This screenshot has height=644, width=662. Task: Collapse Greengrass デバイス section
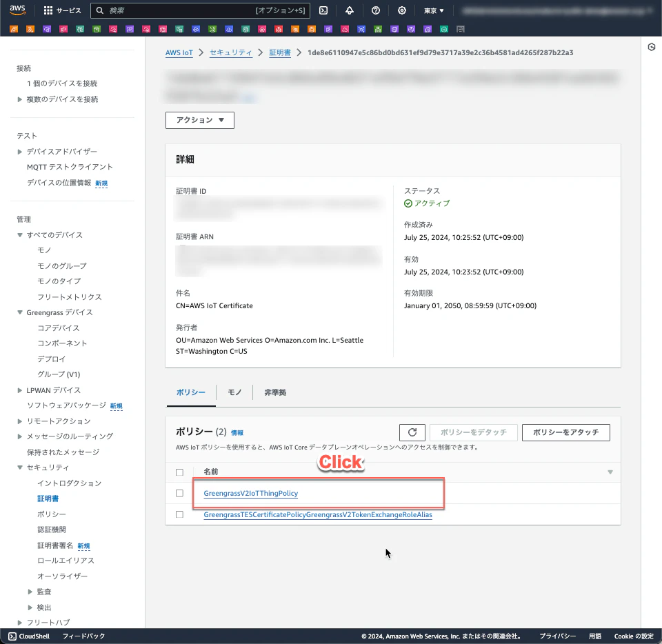pos(19,312)
